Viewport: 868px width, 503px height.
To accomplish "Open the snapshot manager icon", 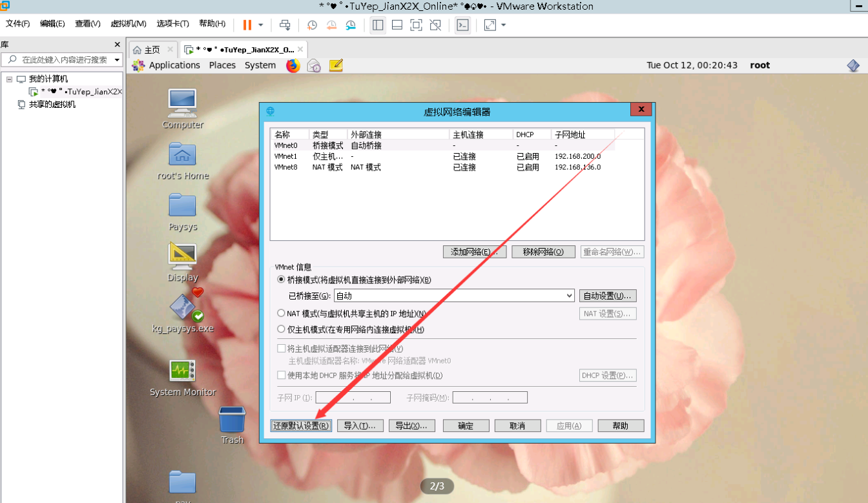I will 351,25.
